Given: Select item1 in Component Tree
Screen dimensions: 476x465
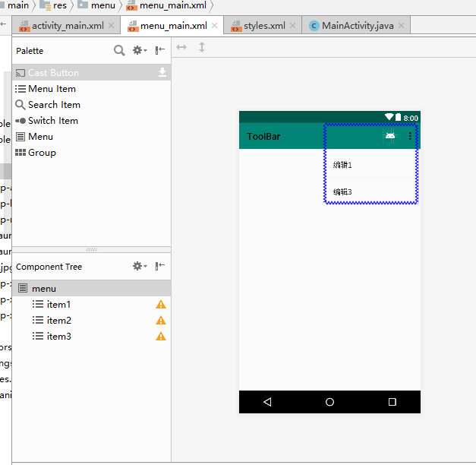Looking at the screenshot, I should pos(91,304).
